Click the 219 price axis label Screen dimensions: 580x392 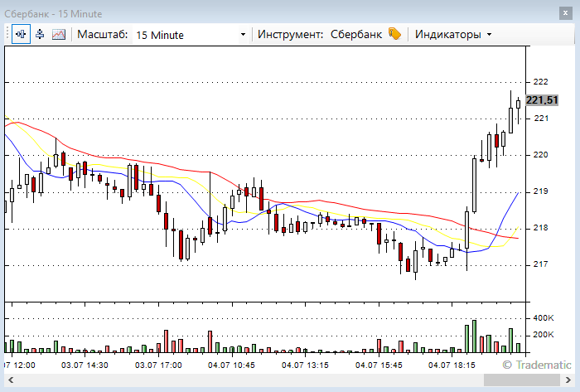tap(541, 191)
